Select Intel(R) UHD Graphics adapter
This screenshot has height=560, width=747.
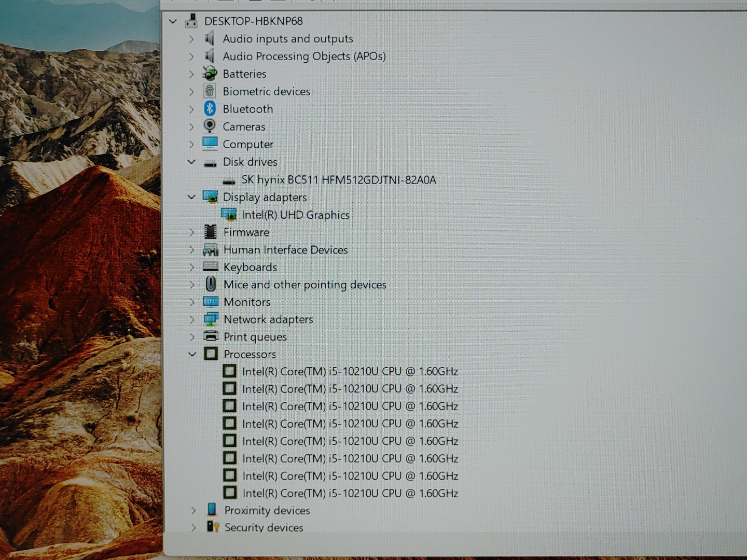(x=295, y=215)
